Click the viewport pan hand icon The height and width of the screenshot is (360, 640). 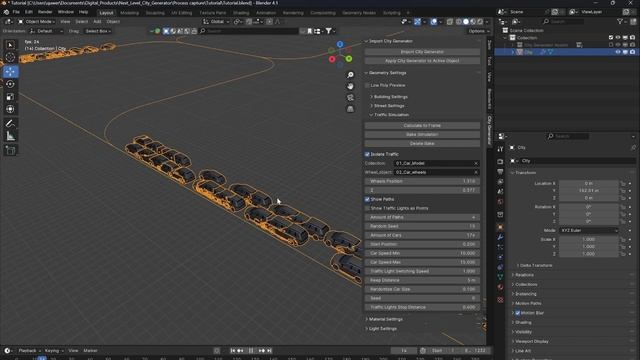(350, 86)
